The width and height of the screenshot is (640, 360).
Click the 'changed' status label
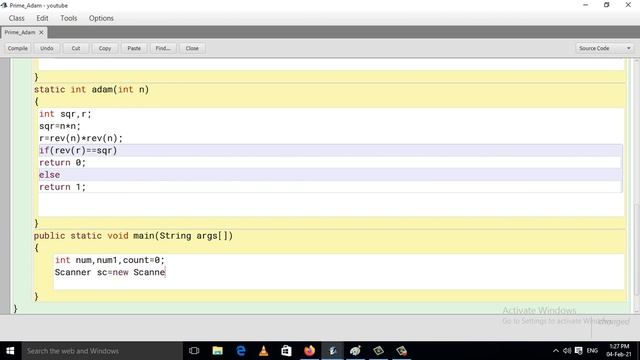(x=615, y=322)
